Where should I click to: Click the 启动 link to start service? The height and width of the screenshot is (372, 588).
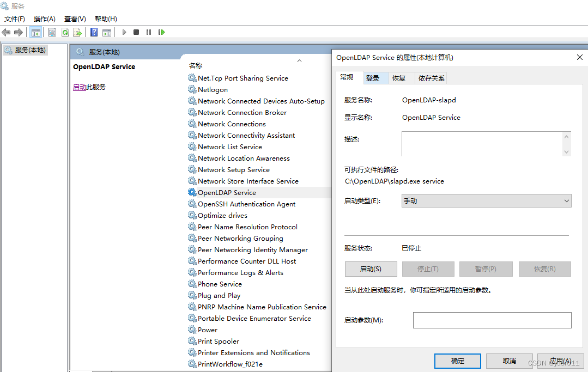click(x=80, y=87)
